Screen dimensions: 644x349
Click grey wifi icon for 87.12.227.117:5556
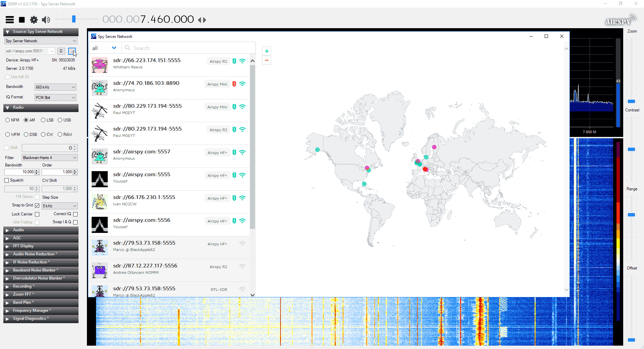[x=242, y=266]
